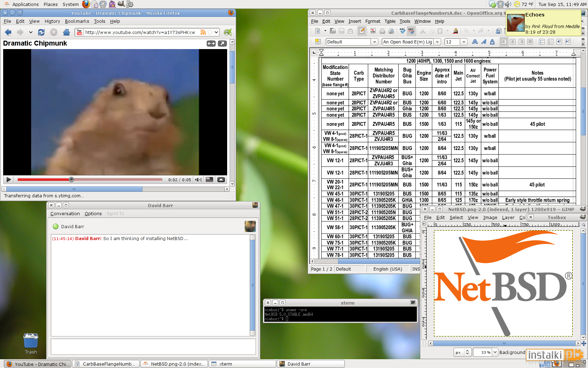This screenshot has width=588, height=368.
Task: Play the Dramatic Chipmunk video
Action: pyautogui.click(x=9, y=179)
